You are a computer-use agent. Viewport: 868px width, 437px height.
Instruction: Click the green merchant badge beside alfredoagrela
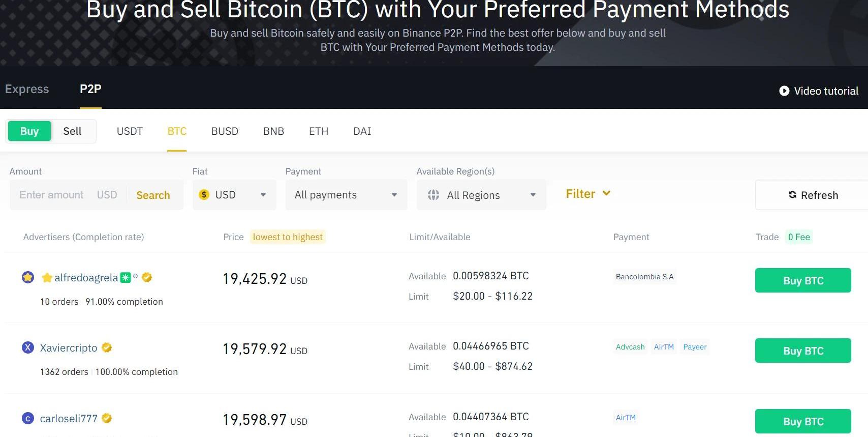click(125, 277)
